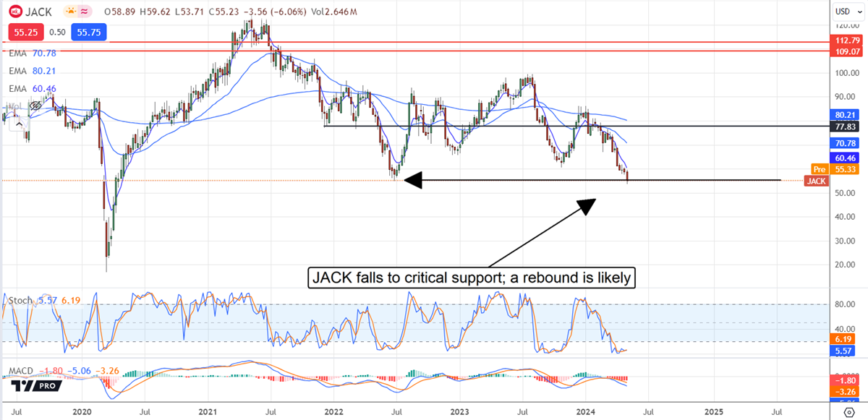
Task: Click the 50.00 price scale value
Action: pos(845,192)
